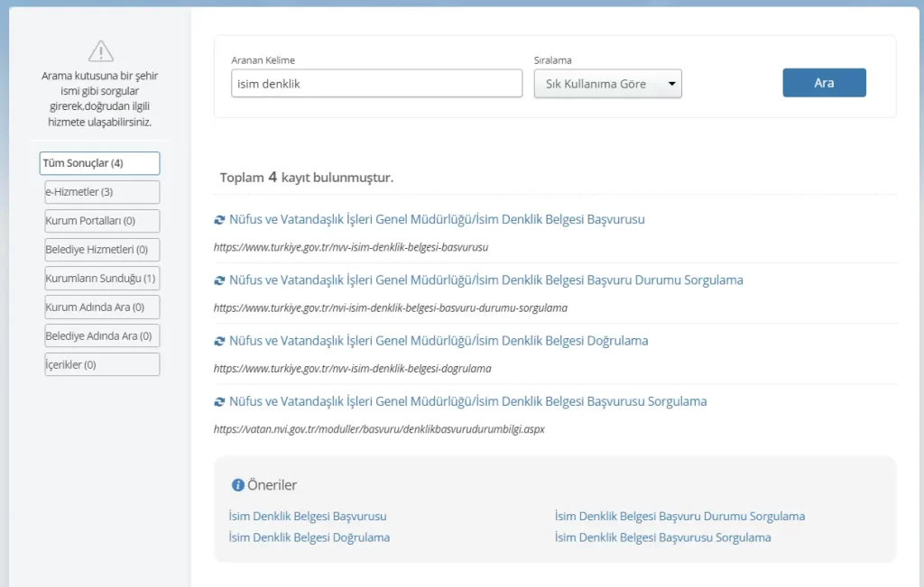Open İsim Denklik Belgesi Doğrulama result link
Image resolution: width=924 pixels, height=587 pixels.
click(439, 341)
